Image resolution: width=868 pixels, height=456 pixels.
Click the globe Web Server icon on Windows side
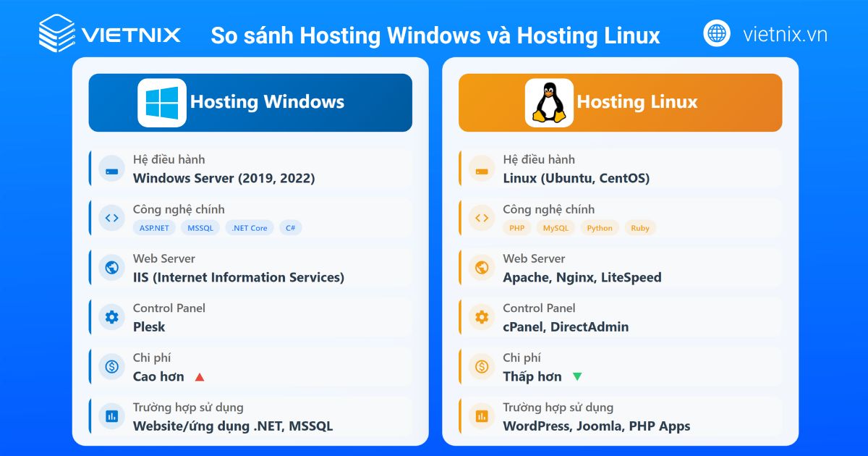tap(111, 267)
